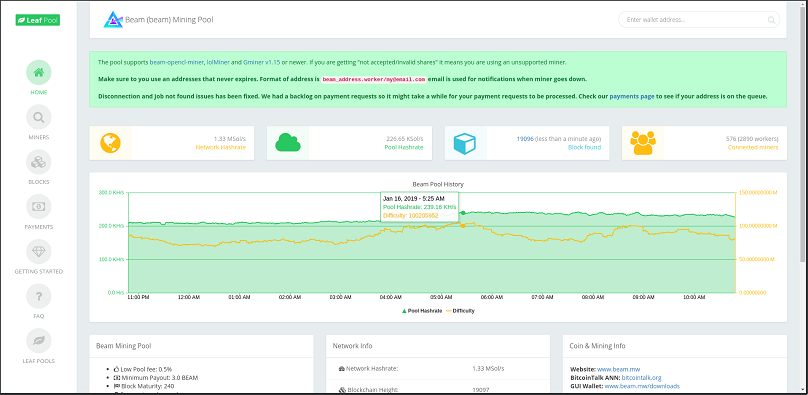Toggle Pool Hashrate series in chart legend
Viewport: 808px width, 395px height.
coord(421,311)
